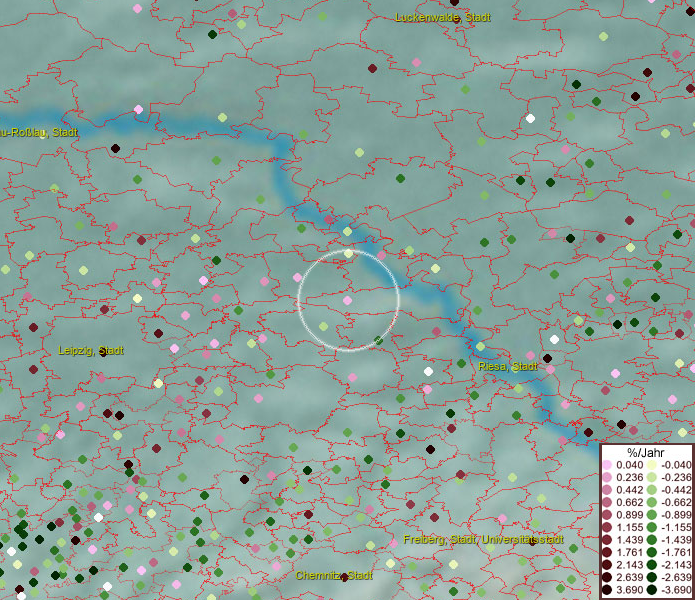
Task: Click the legend value text '3.690'
Action: [x=629, y=590]
